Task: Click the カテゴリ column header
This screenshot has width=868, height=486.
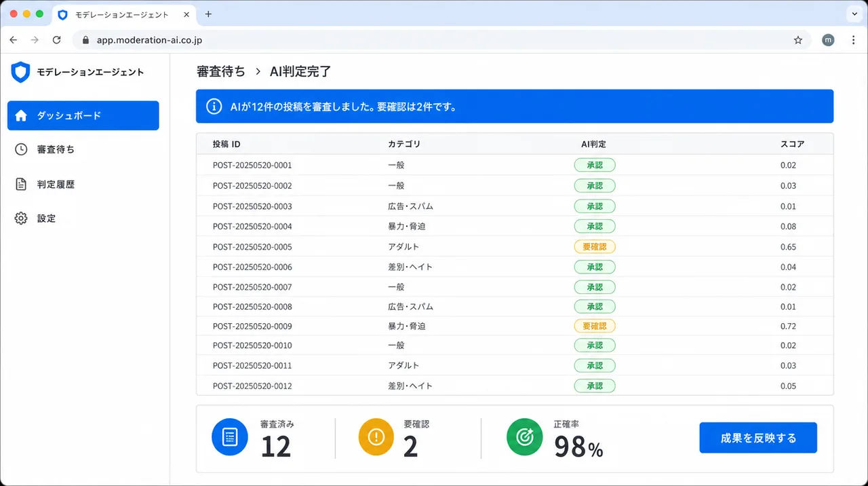Action: pos(404,144)
